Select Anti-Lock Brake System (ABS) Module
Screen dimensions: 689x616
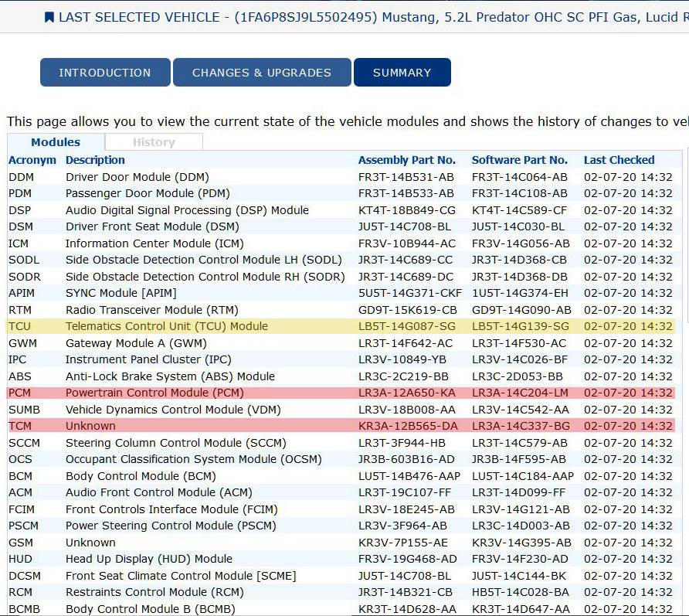tap(170, 376)
